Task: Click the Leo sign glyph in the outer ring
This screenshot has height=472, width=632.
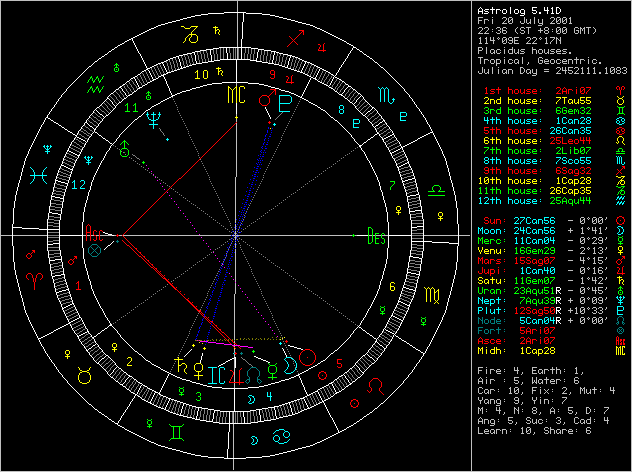Action: [376, 387]
